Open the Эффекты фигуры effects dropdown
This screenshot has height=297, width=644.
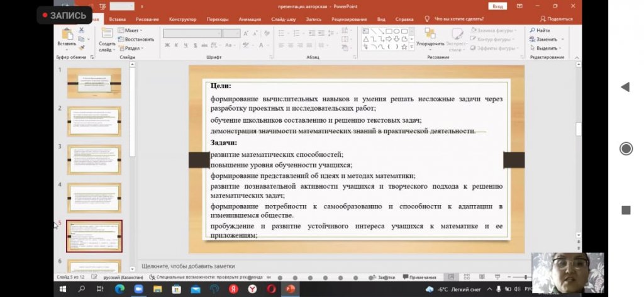click(x=496, y=48)
